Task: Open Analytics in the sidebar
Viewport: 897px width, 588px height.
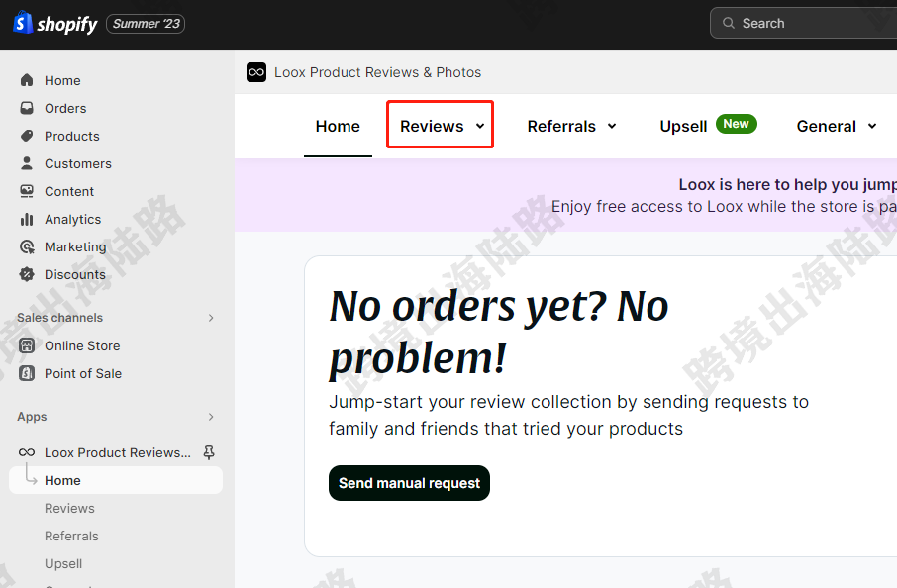Action: click(72, 219)
